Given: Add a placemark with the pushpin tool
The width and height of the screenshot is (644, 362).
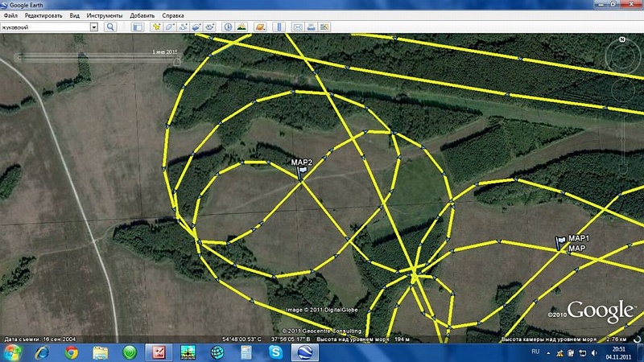Looking at the screenshot, I should 157,27.
